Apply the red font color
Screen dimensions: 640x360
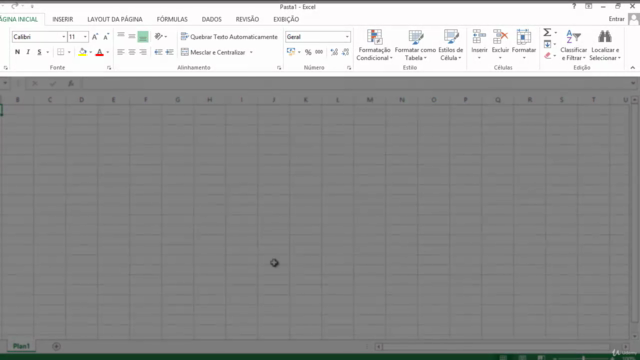(x=99, y=52)
